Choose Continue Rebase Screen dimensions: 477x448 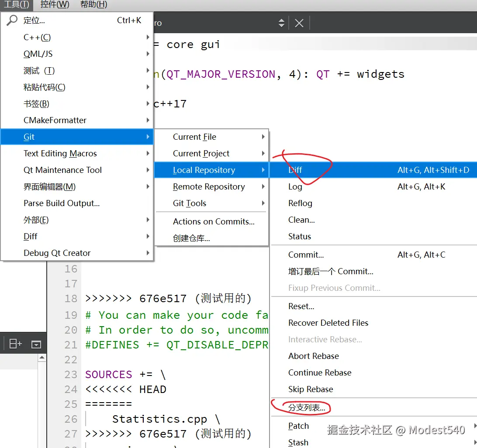coord(373,372)
